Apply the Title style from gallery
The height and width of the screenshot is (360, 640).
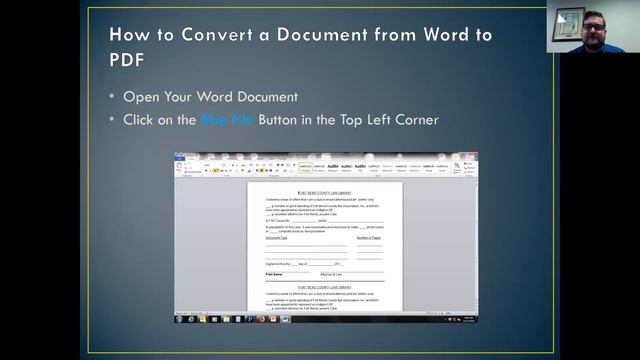pos(360,168)
